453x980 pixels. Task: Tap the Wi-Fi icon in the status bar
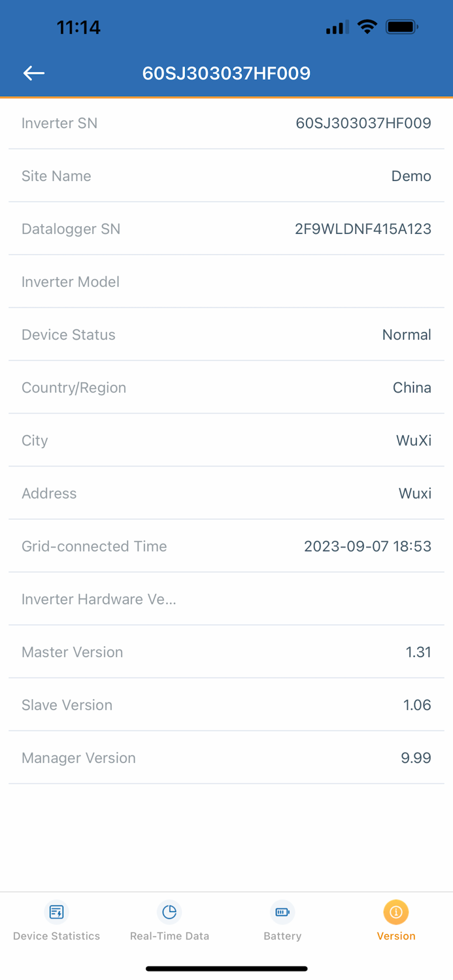pos(367,26)
